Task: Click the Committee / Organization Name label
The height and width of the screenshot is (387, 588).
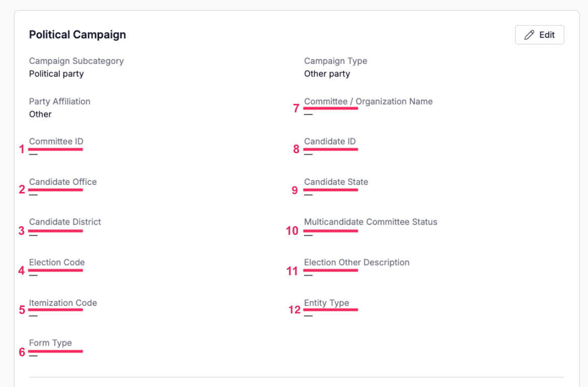Action: 368,101
